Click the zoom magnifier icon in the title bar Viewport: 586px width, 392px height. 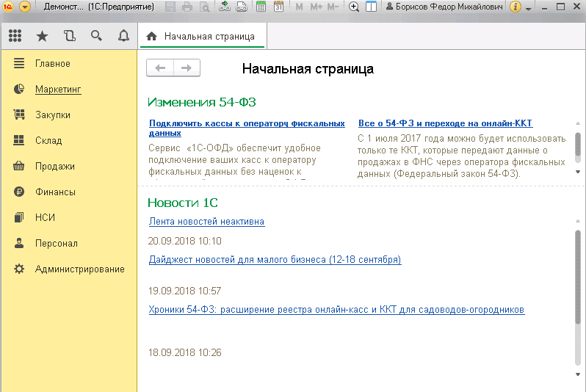pos(353,7)
